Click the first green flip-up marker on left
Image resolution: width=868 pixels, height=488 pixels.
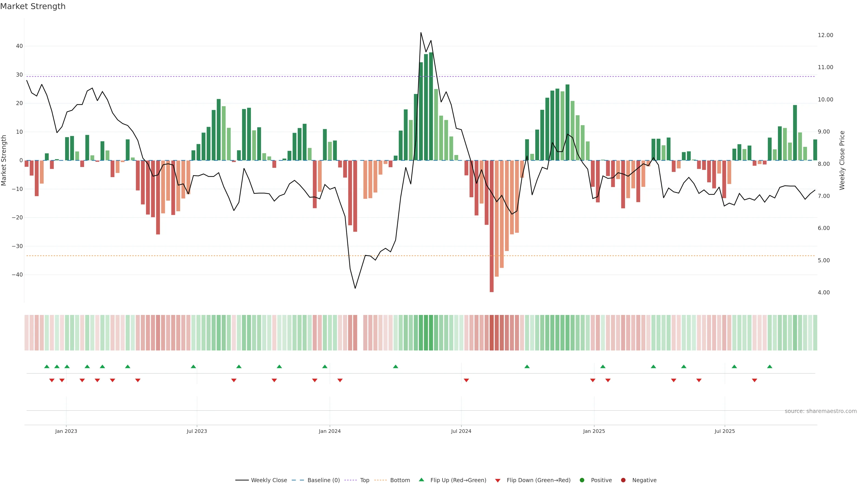coord(47,366)
